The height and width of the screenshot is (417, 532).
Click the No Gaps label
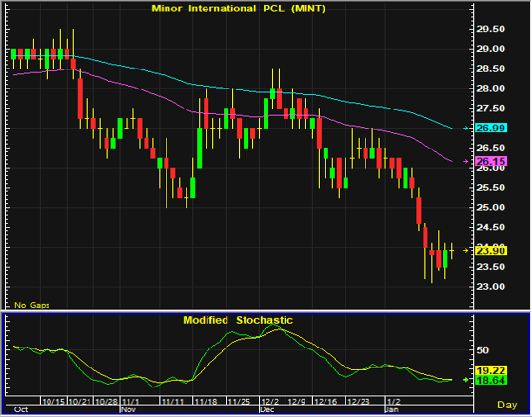pos(32,305)
